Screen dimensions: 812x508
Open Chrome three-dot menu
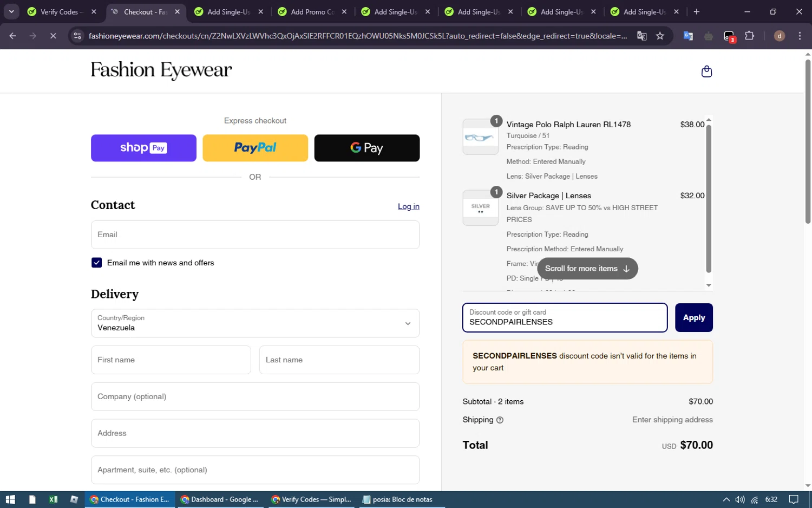tap(800, 36)
